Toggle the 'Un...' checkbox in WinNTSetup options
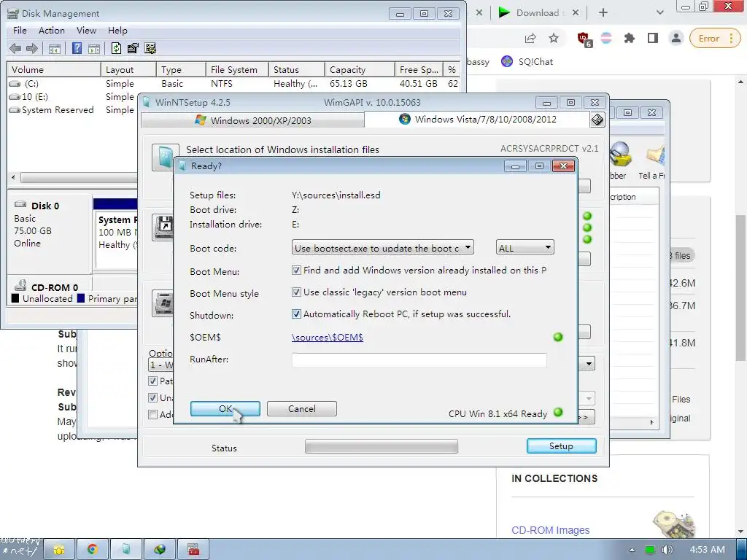747x560 pixels. [x=153, y=397]
